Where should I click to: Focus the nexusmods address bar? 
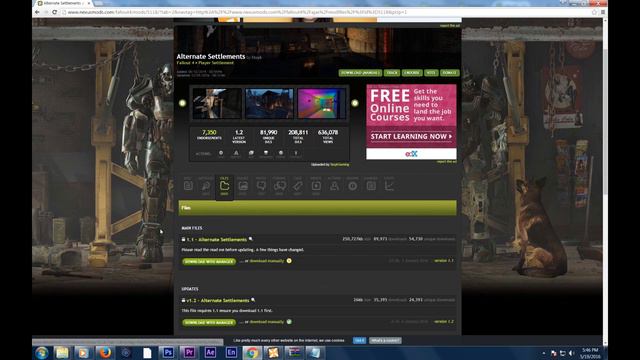pos(327,12)
